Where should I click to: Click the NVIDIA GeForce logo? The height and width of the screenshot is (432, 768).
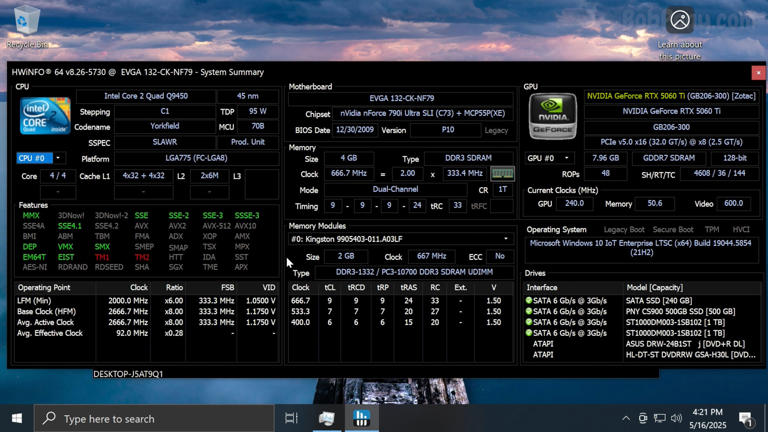click(x=552, y=116)
